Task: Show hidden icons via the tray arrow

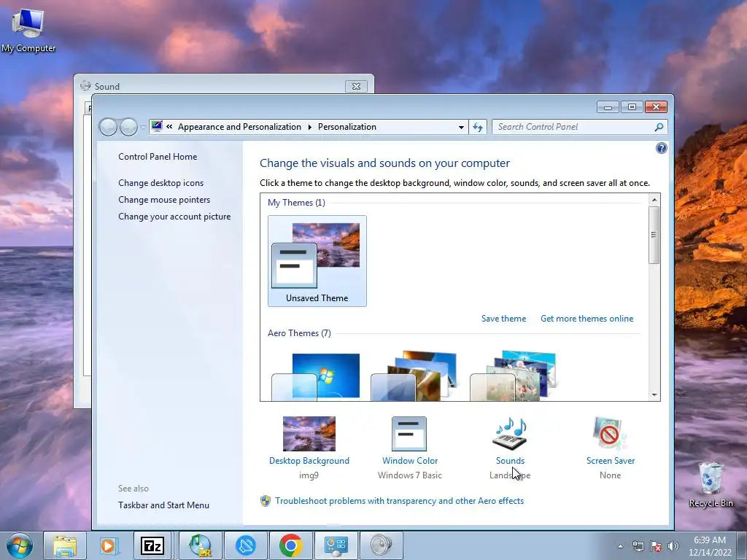Action: [620, 546]
